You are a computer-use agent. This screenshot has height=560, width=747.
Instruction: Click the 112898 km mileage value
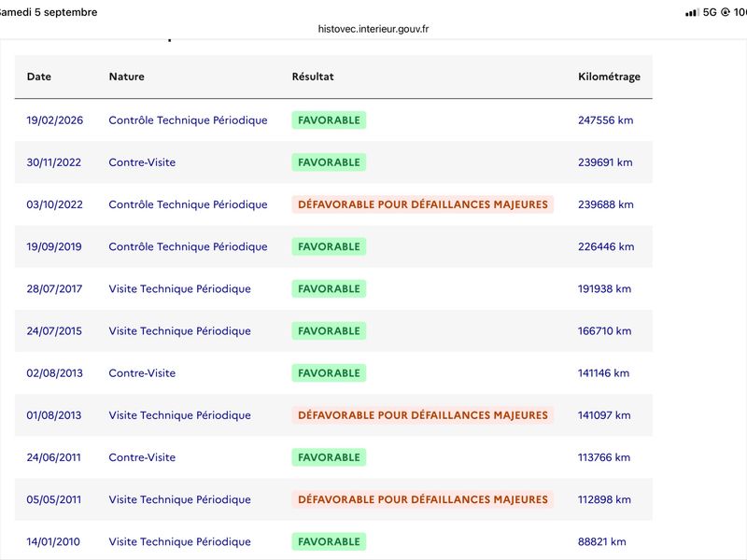[604, 499]
